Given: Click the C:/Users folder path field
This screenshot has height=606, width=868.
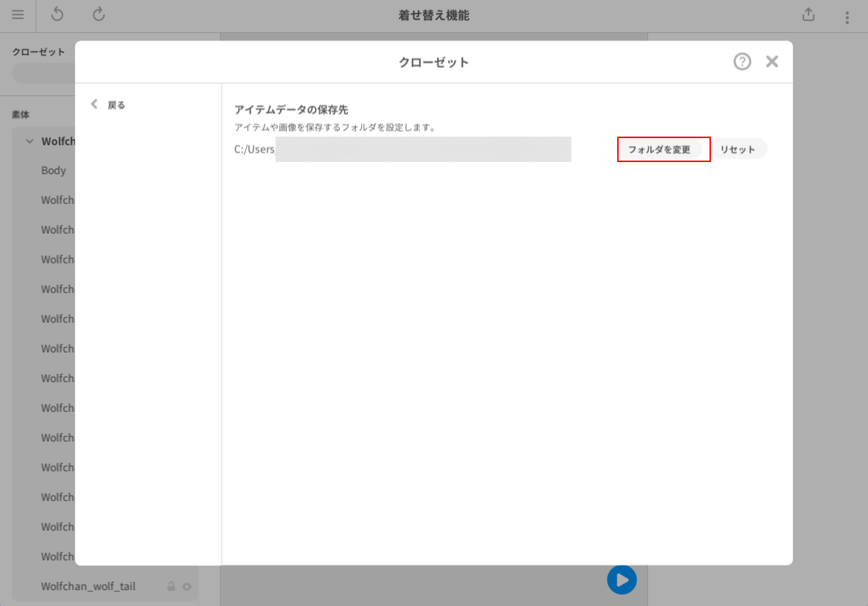Looking at the screenshot, I should (403, 149).
